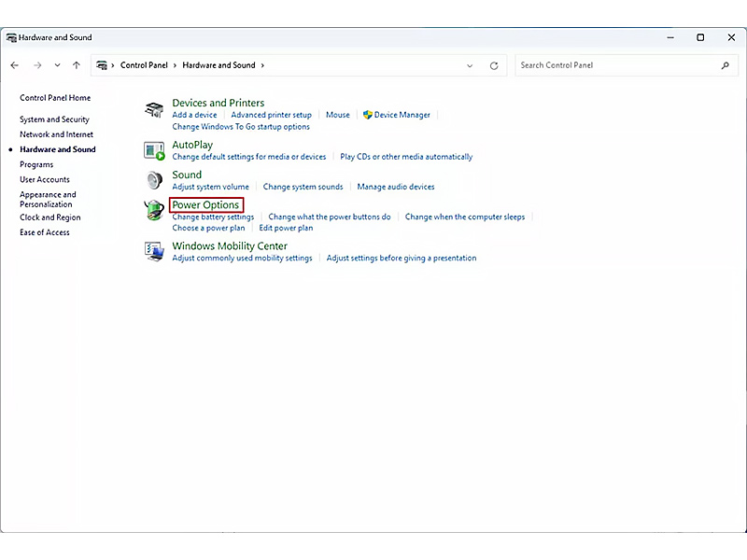Image resolution: width=747 pixels, height=560 pixels.
Task: Click the Hardware and Sound breadcrumb
Action: pyautogui.click(x=218, y=65)
